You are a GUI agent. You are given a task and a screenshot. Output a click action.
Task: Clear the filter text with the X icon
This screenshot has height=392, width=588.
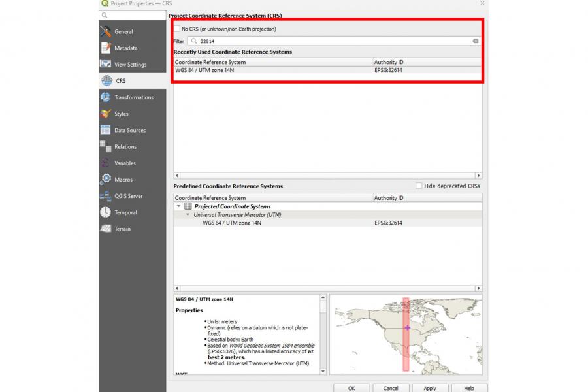[x=476, y=41]
